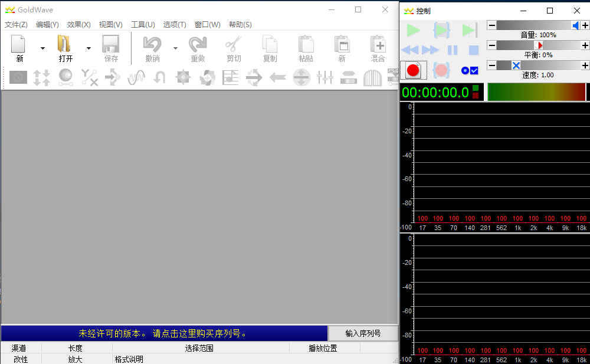
Task: Decrease balance with the minus button
Action: click(x=491, y=45)
